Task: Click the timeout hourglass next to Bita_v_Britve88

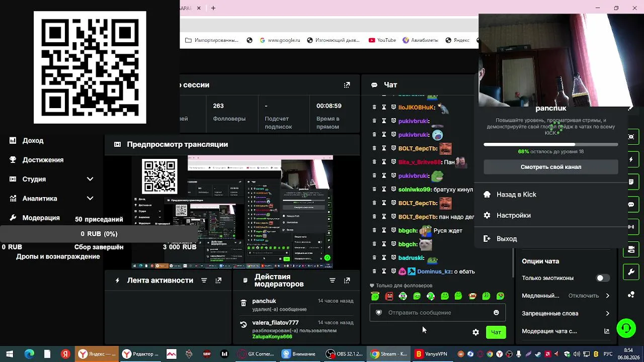Action: click(384, 162)
